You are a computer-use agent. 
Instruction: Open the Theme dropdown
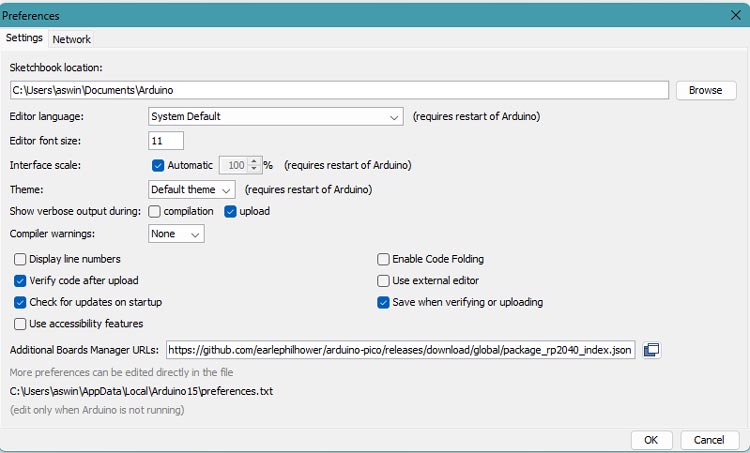(x=191, y=190)
